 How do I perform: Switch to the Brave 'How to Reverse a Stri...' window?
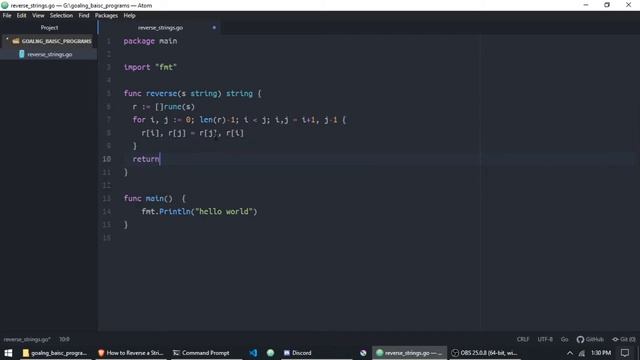point(131,353)
